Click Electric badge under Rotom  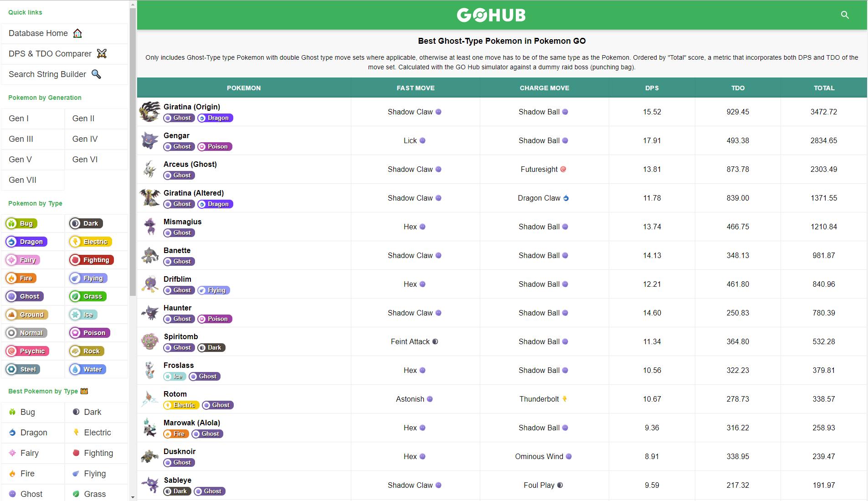pyautogui.click(x=181, y=405)
